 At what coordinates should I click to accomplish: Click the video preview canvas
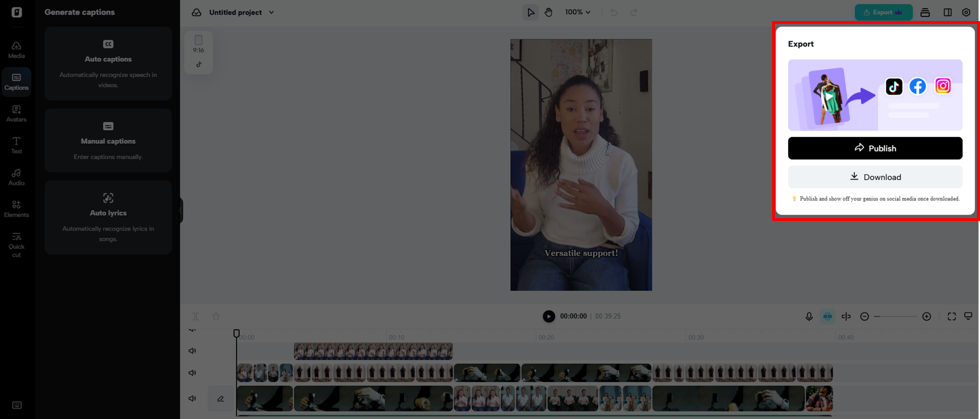click(x=581, y=165)
